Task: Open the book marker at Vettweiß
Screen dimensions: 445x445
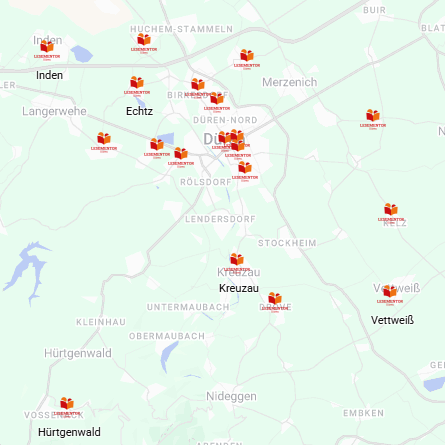Action: [390, 294]
